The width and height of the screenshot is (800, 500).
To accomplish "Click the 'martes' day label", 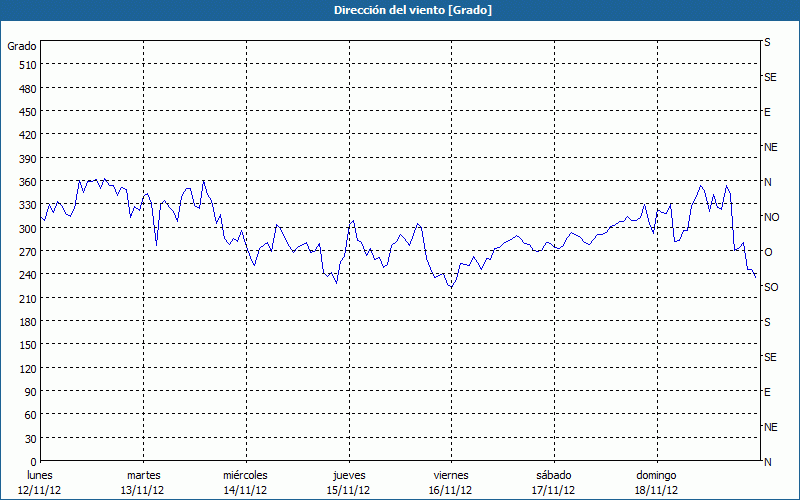I will click(x=144, y=475).
